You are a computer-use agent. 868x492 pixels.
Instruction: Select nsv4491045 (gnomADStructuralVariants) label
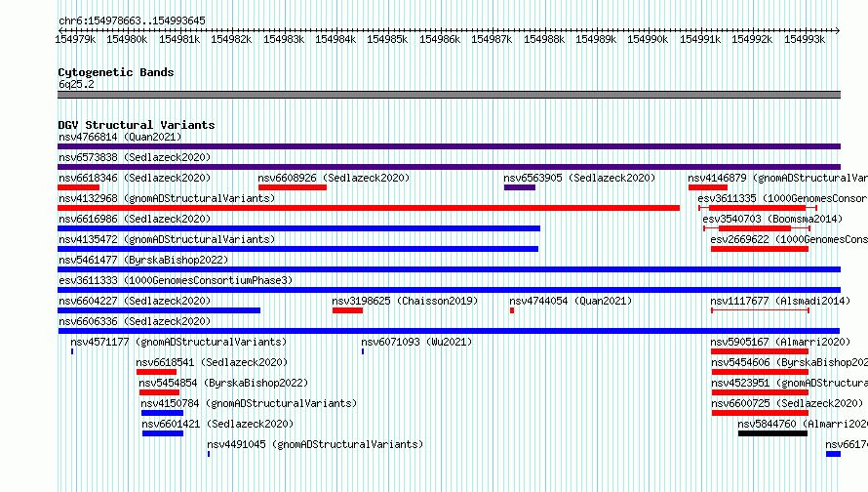(315, 444)
